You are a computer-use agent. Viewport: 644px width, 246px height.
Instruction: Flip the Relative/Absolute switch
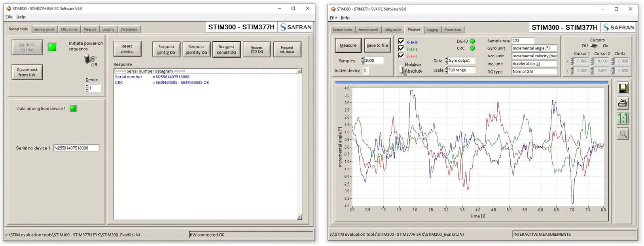pos(402,70)
